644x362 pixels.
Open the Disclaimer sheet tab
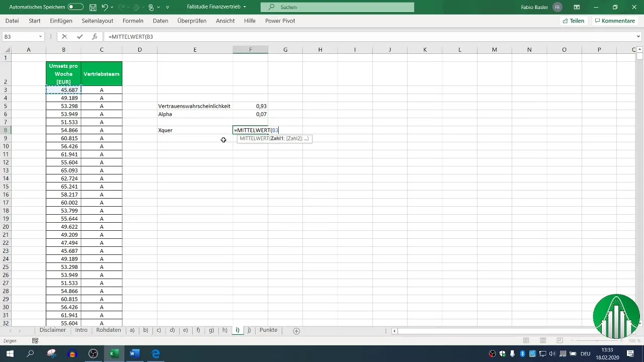53,330
